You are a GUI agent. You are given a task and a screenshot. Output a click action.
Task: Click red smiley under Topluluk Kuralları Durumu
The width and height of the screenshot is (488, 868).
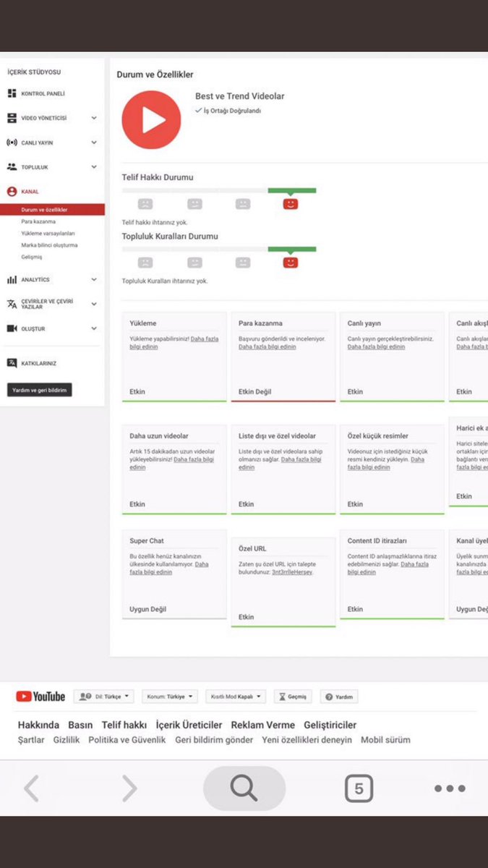point(290,263)
